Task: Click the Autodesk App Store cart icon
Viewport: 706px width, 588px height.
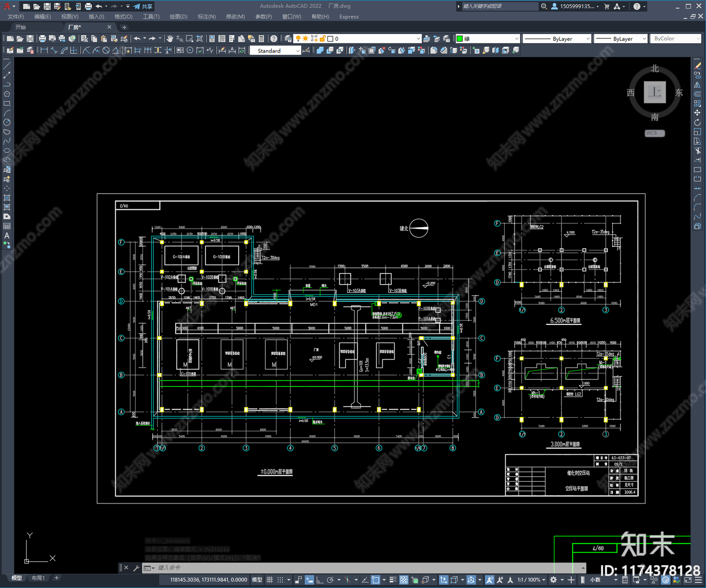Action: coord(607,6)
